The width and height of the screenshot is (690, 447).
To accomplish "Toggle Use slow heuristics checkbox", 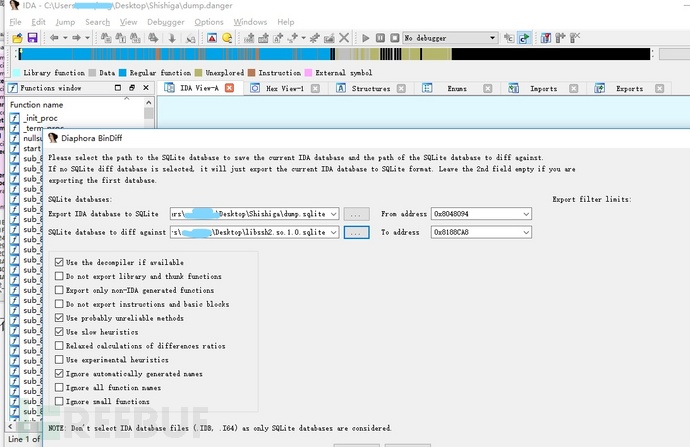I will [59, 331].
